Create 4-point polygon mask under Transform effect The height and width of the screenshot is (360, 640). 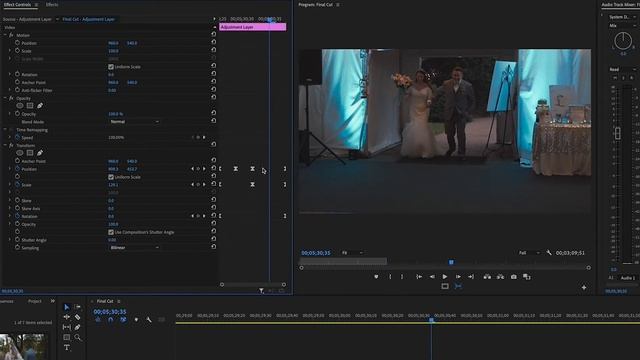point(30,153)
